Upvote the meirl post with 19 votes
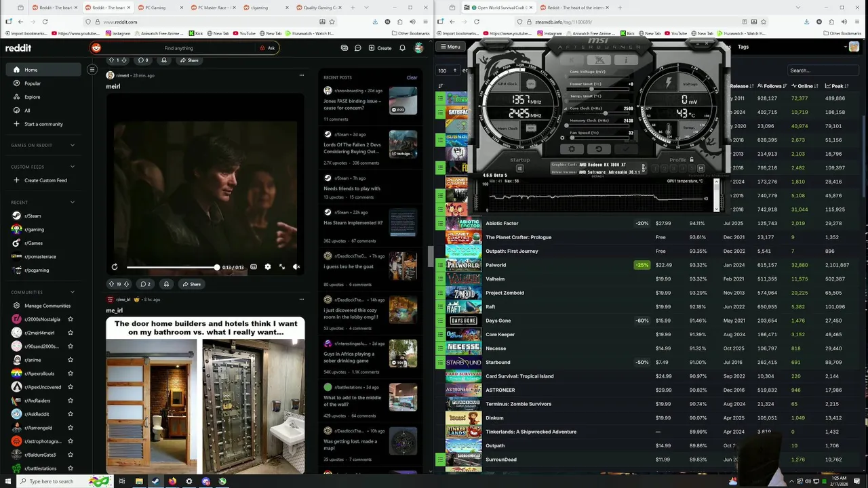868x488 pixels. click(111, 284)
